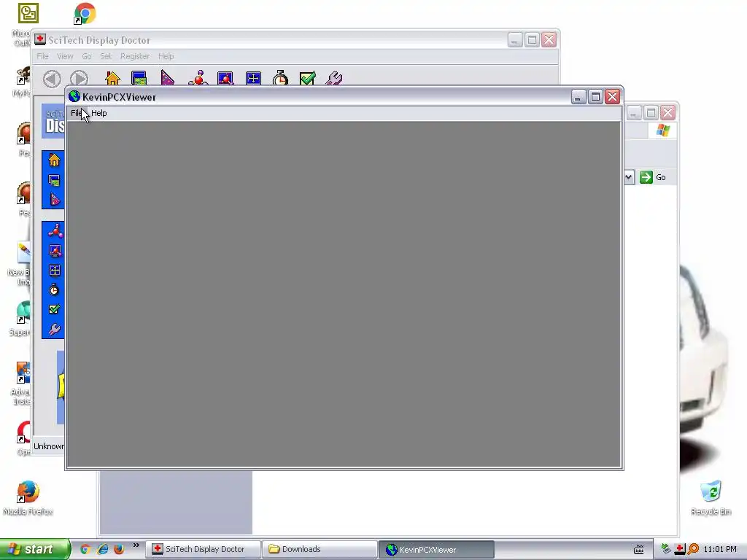Launch Chrome from the quick launch bar
747x560 pixels.
(x=85, y=549)
